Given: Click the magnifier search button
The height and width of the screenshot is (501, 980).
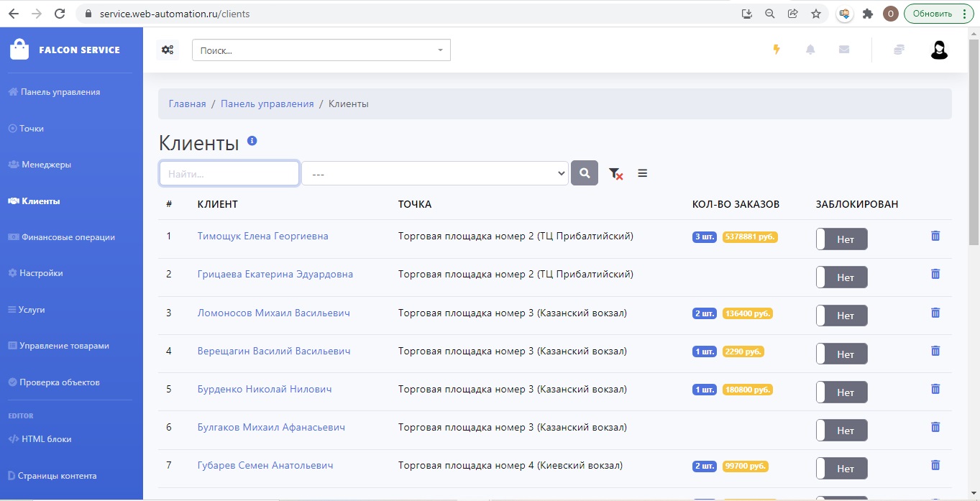Looking at the screenshot, I should pyautogui.click(x=585, y=173).
